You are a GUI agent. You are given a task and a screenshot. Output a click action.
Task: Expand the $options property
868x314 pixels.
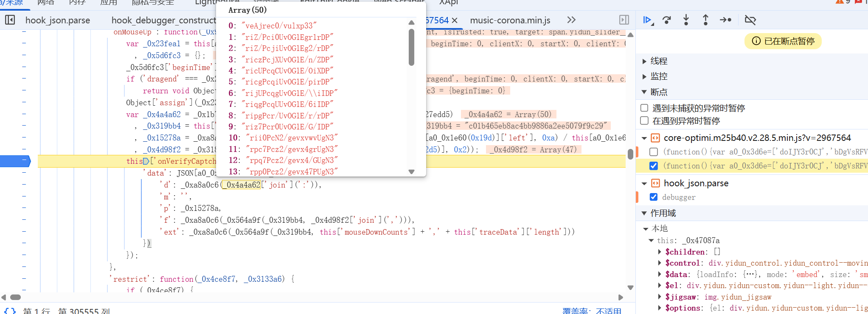coord(660,308)
